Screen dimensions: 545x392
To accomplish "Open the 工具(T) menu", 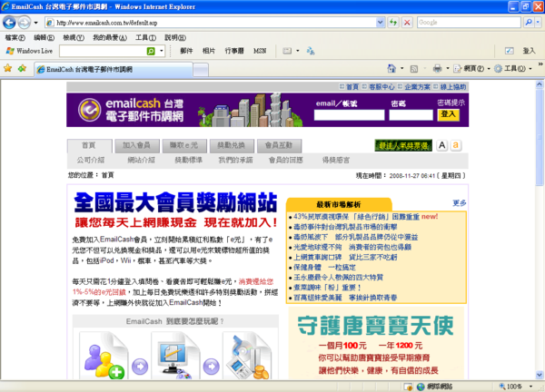I will click(145, 37).
